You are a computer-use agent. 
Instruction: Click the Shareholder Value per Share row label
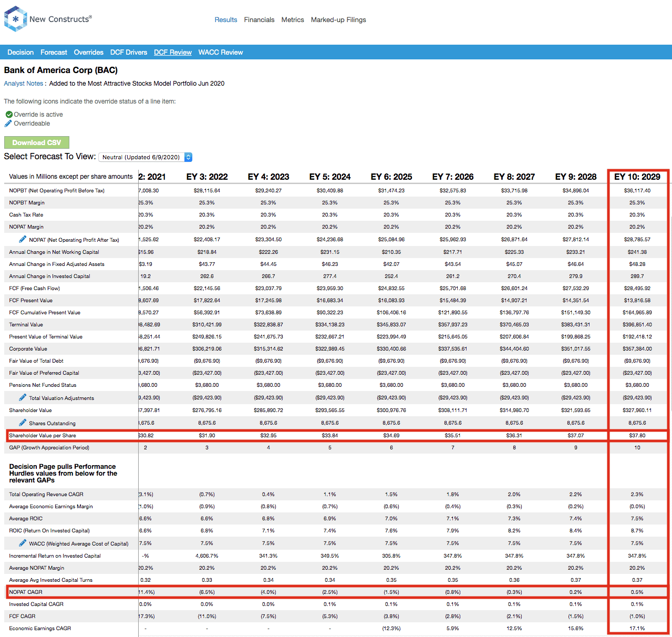point(43,436)
